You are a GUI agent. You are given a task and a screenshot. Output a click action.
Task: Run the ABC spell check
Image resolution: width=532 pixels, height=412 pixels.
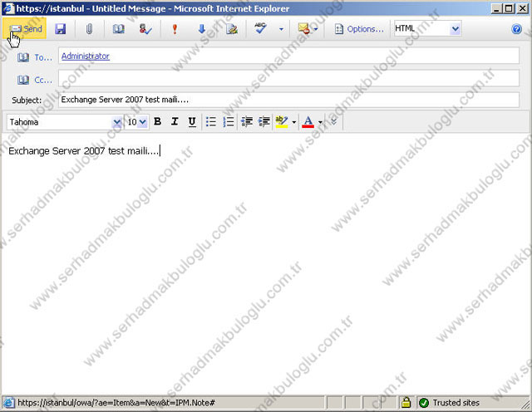pyautogui.click(x=260, y=28)
